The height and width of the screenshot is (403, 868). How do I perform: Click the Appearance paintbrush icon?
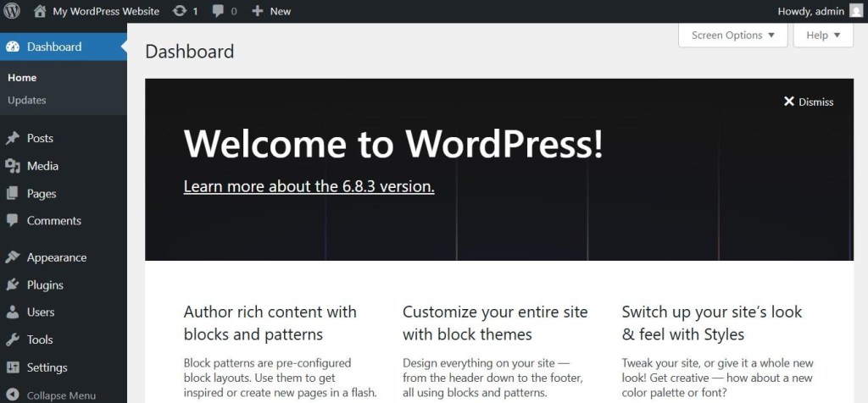[13, 257]
